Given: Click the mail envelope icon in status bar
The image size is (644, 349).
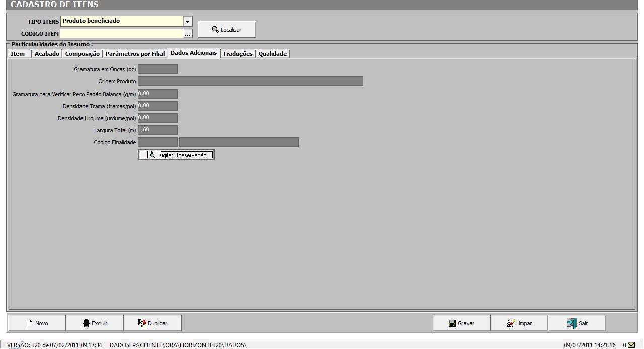Looking at the screenshot, I should (x=631, y=345).
